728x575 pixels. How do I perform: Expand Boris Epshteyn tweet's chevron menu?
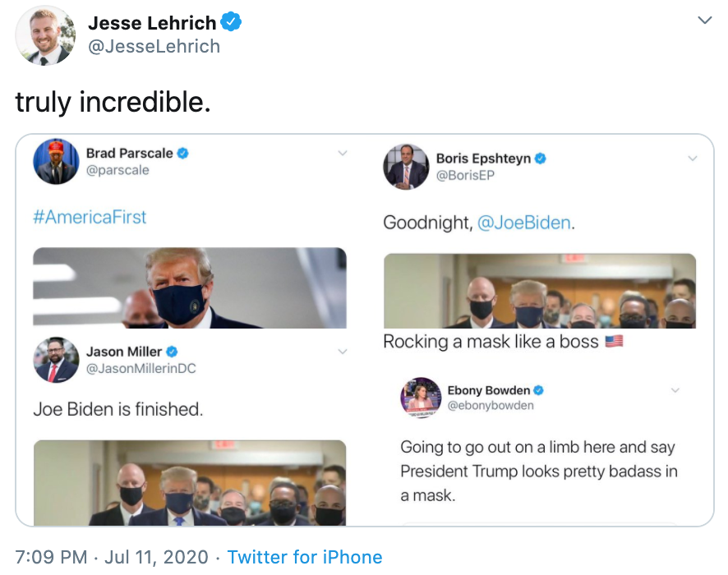point(693,159)
